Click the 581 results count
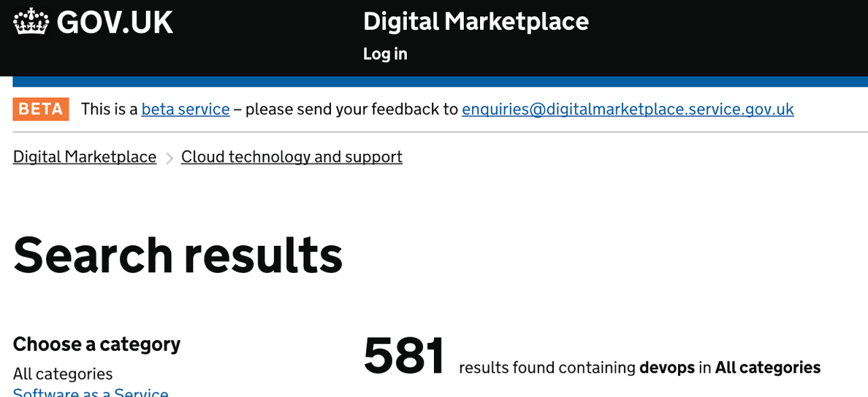This screenshot has height=397, width=868. 404,356
